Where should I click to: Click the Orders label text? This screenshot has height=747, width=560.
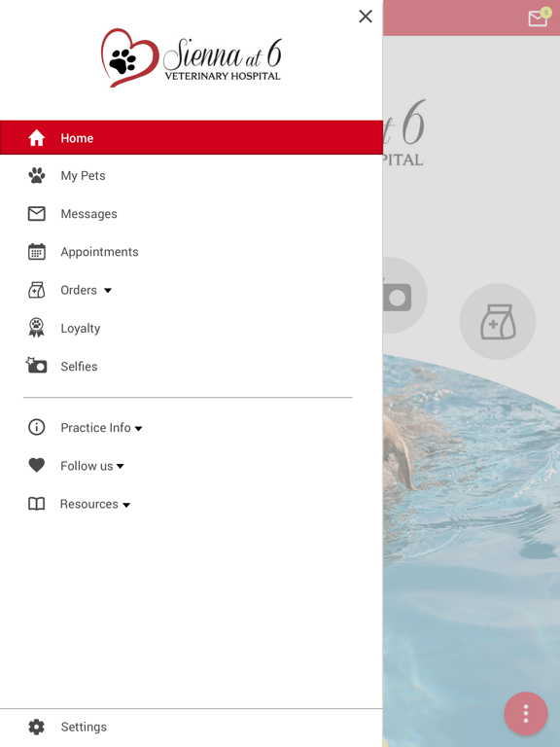coord(79,290)
